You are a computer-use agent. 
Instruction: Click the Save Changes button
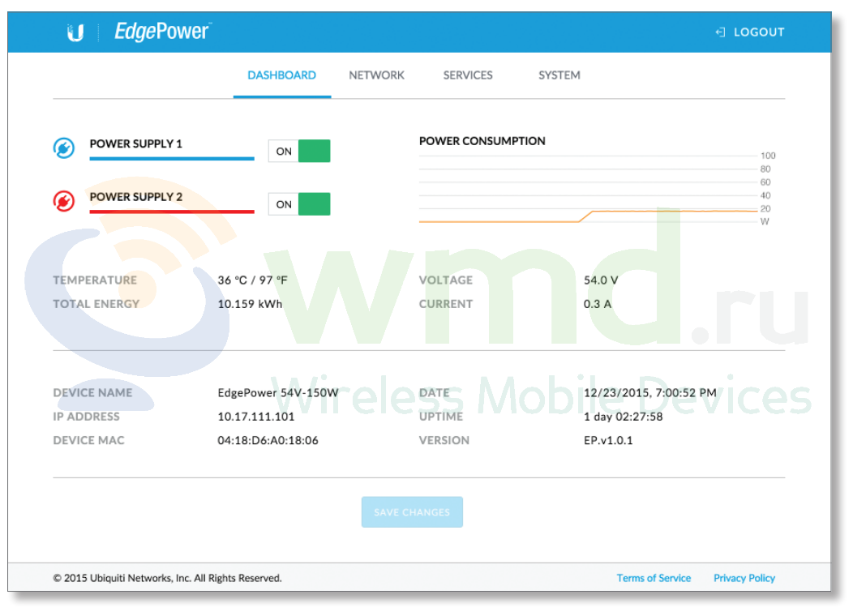point(412,511)
